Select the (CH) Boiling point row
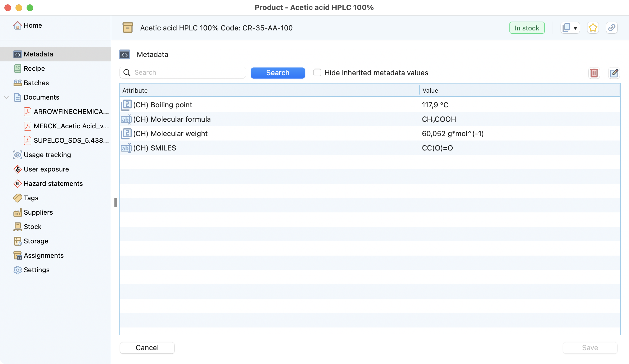 [x=163, y=105]
